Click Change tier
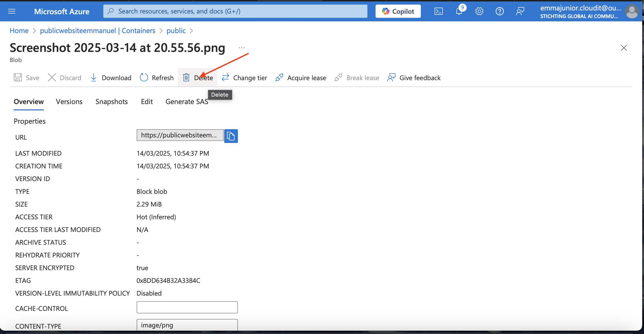Viewport: 644px width, 334px height. point(244,78)
